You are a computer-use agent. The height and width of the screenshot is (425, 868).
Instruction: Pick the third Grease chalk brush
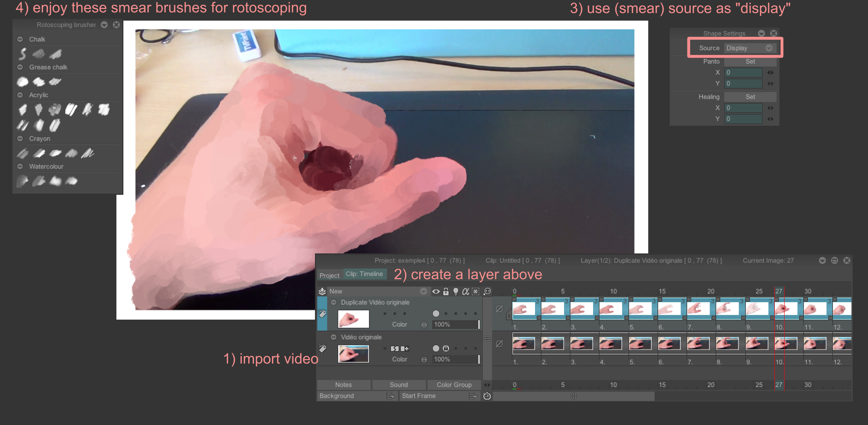[55, 82]
